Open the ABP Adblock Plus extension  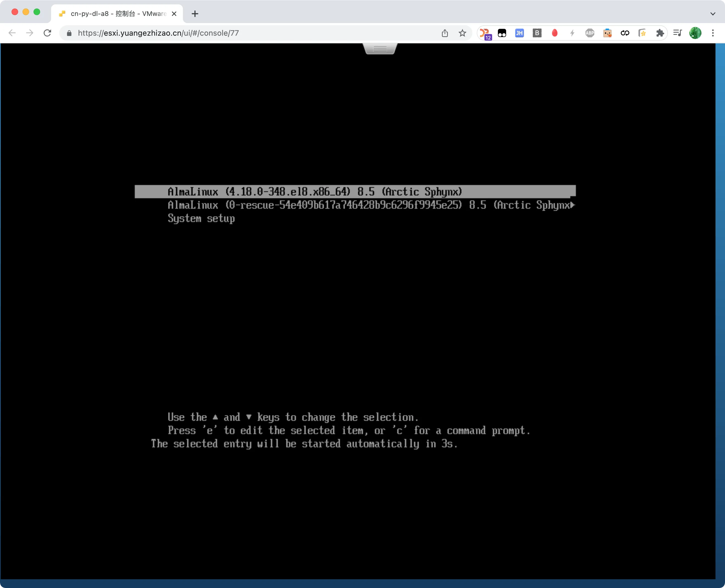[590, 33]
